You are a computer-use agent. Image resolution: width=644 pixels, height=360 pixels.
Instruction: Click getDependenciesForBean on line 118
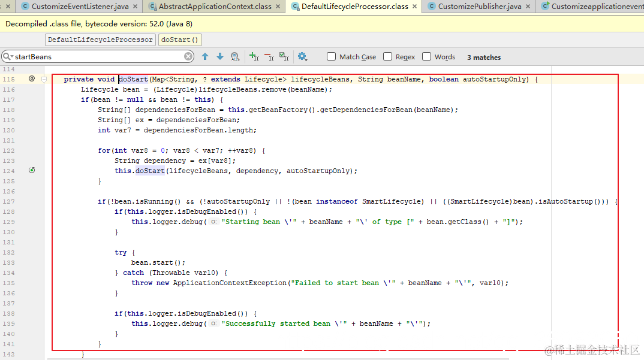pyautogui.click(x=366, y=110)
